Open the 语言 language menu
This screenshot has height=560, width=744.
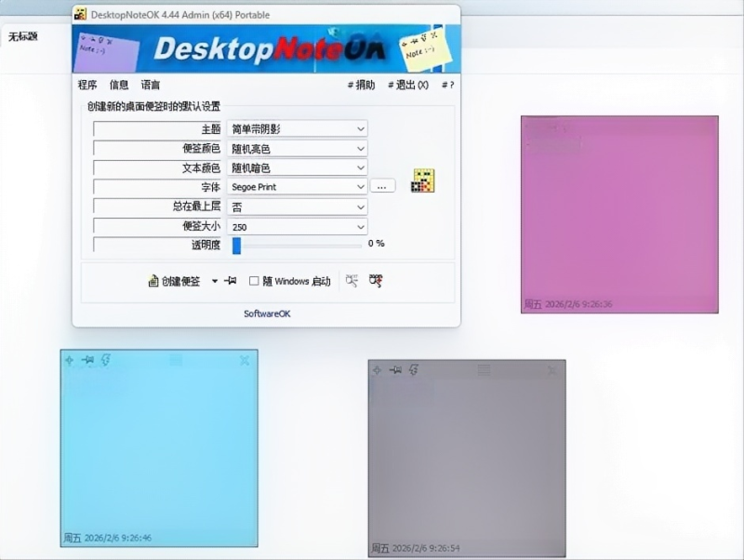click(151, 85)
